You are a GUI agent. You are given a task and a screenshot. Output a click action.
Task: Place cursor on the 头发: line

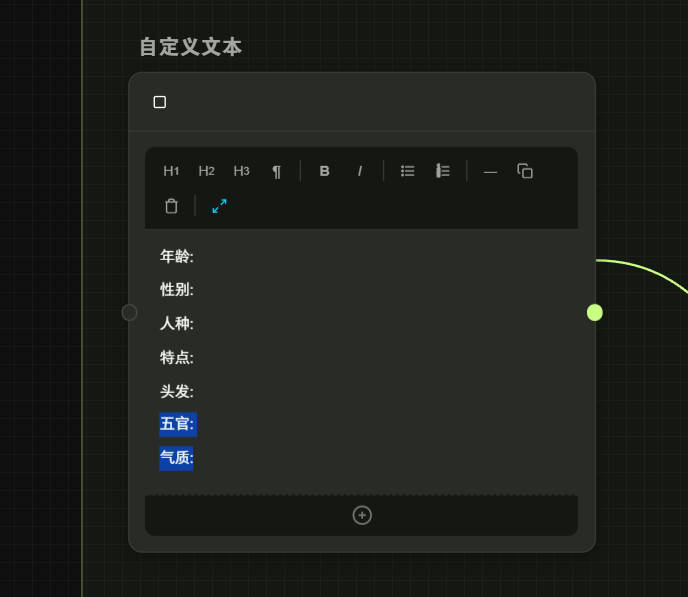point(177,391)
